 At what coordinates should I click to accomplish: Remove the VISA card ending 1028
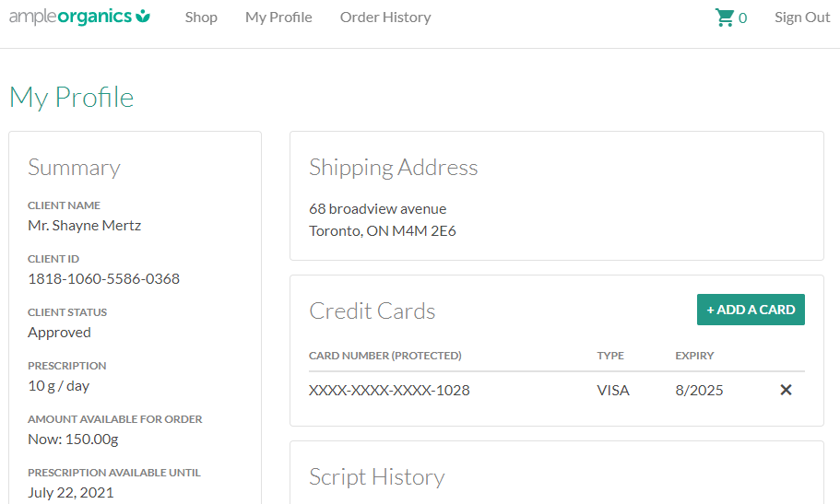point(786,390)
